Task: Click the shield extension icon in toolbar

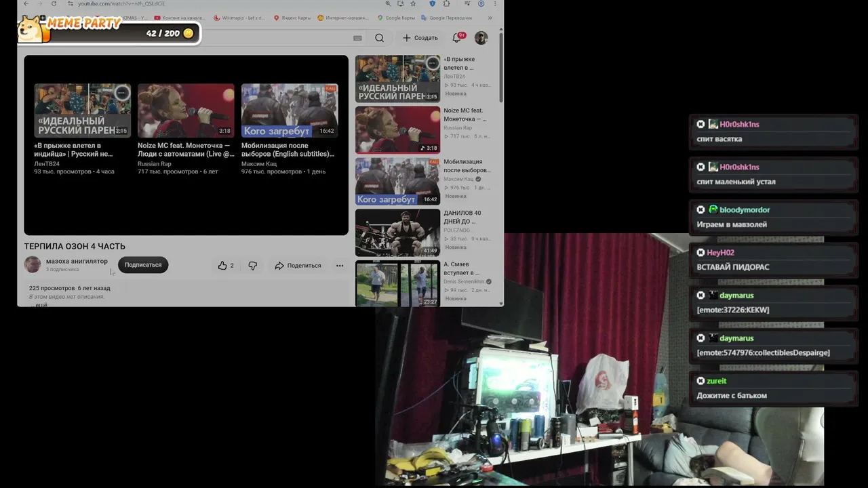Action: (433, 3)
